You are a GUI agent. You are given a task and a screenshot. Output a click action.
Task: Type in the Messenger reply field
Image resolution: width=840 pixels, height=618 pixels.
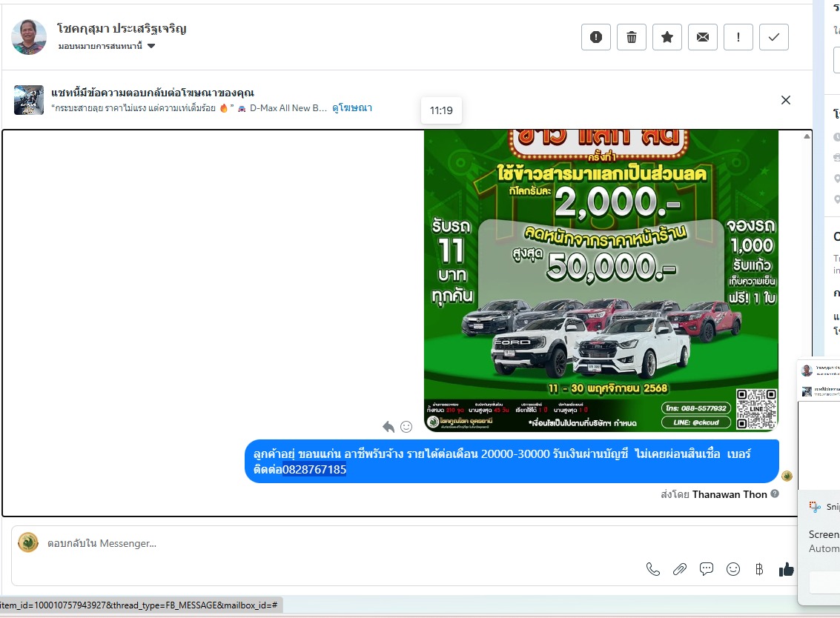tap(334, 543)
